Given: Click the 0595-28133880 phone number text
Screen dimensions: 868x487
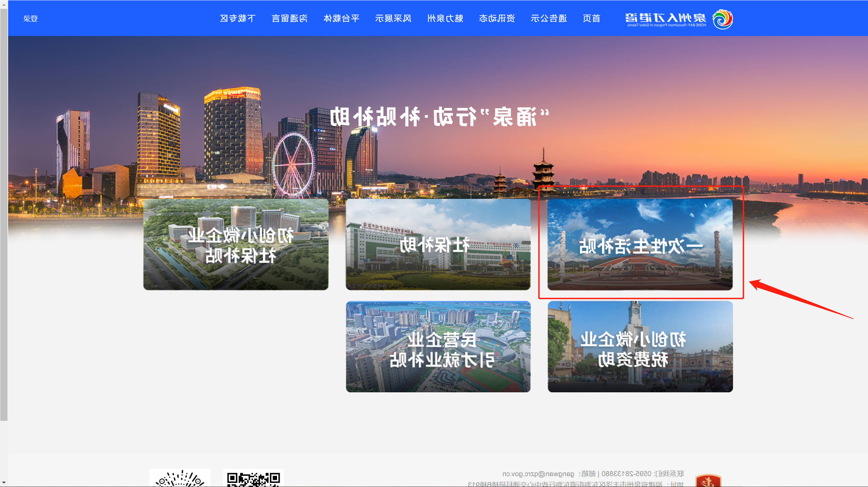Looking at the screenshot, I should click(x=627, y=474).
